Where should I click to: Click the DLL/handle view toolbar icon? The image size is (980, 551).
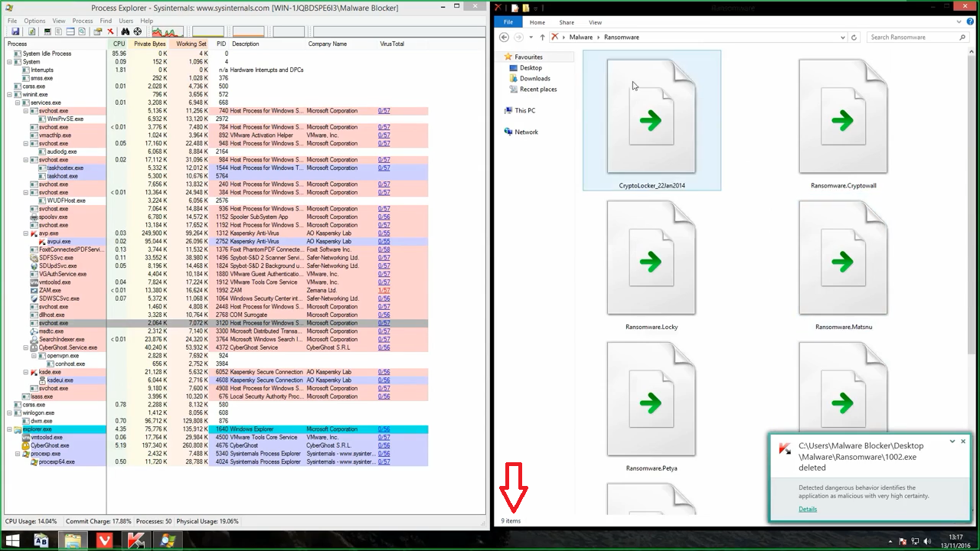coord(82,31)
